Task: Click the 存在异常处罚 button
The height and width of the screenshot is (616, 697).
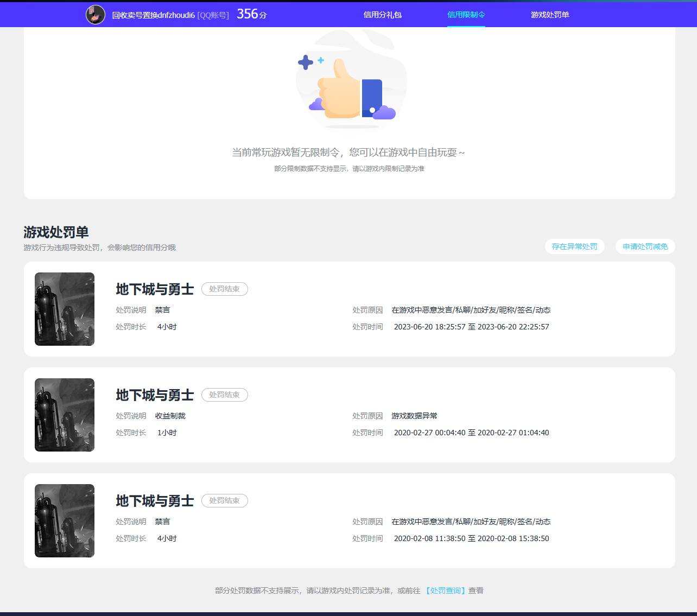Action: coord(574,246)
